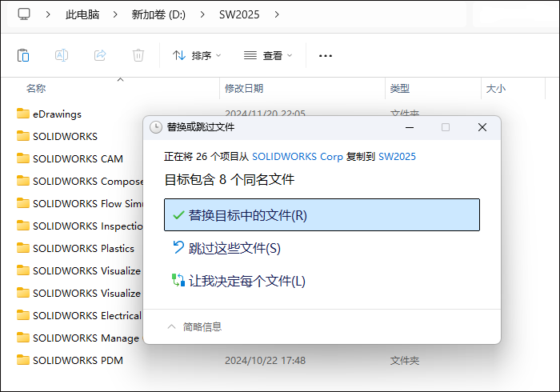The image size is (560, 392).
Task: Choose 跳过这些文件(S) option
Action: click(x=322, y=248)
